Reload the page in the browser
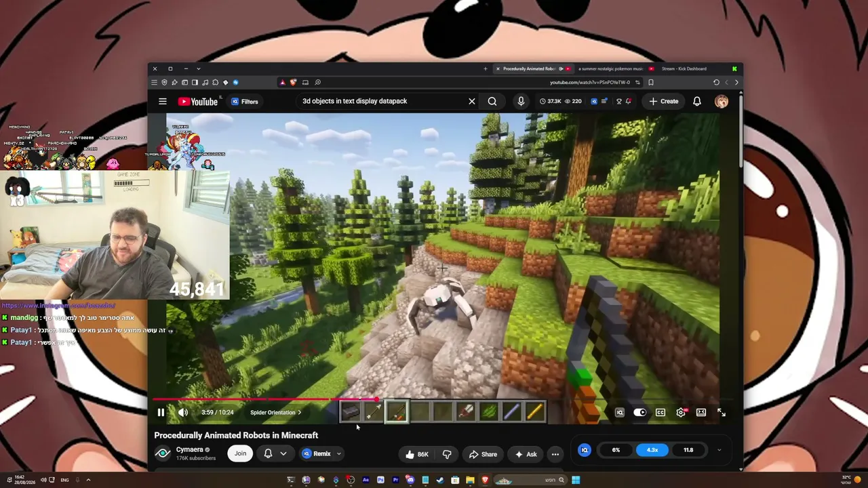This screenshot has height=488, width=868. coord(716,82)
